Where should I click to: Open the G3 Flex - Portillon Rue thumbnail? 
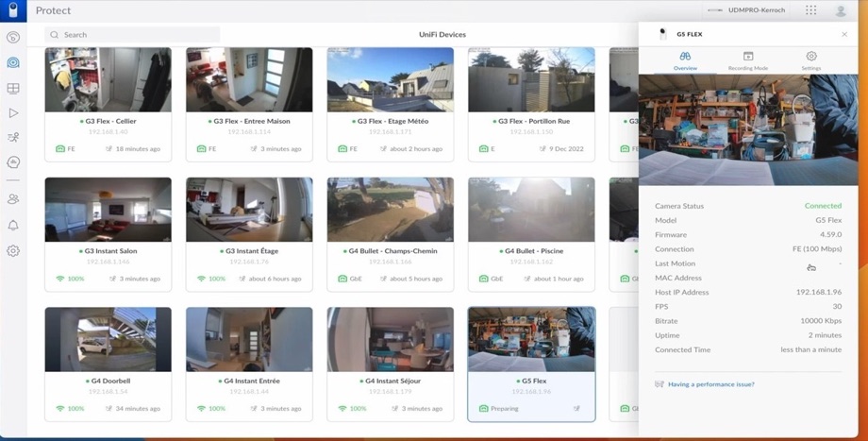point(531,79)
